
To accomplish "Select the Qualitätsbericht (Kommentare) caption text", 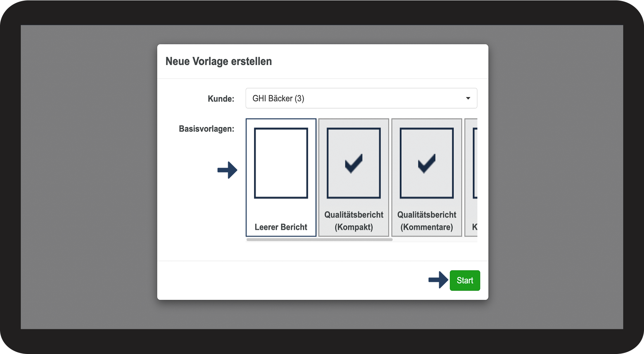I will click(x=427, y=221).
